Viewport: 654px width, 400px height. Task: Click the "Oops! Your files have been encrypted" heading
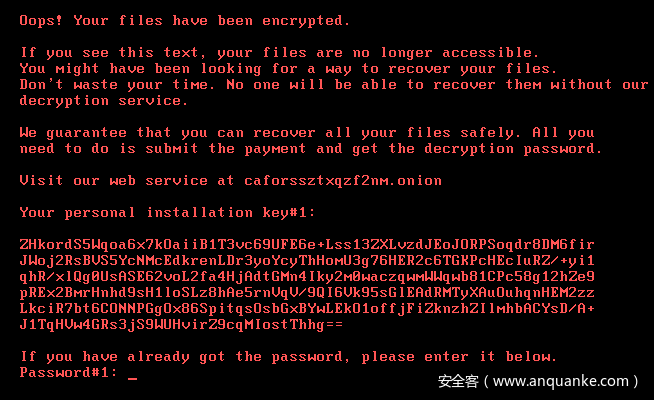(x=185, y=19)
